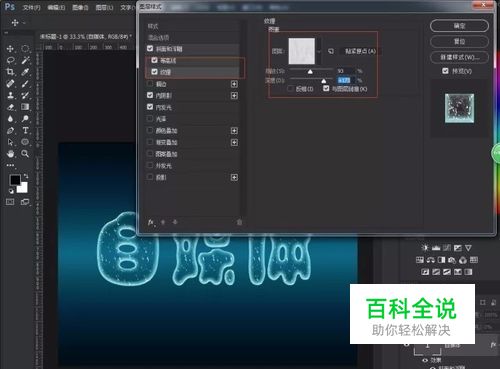Toggle Quick Mask mode
Image resolution: width=500 pixels, height=369 pixels.
[x=10, y=202]
